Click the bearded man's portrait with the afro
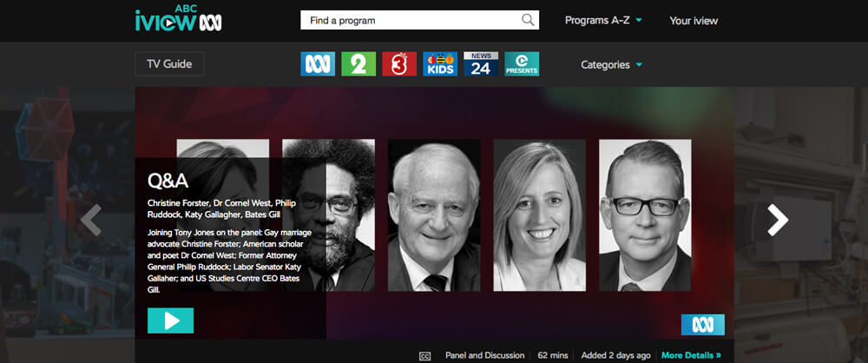 tap(328, 215)
